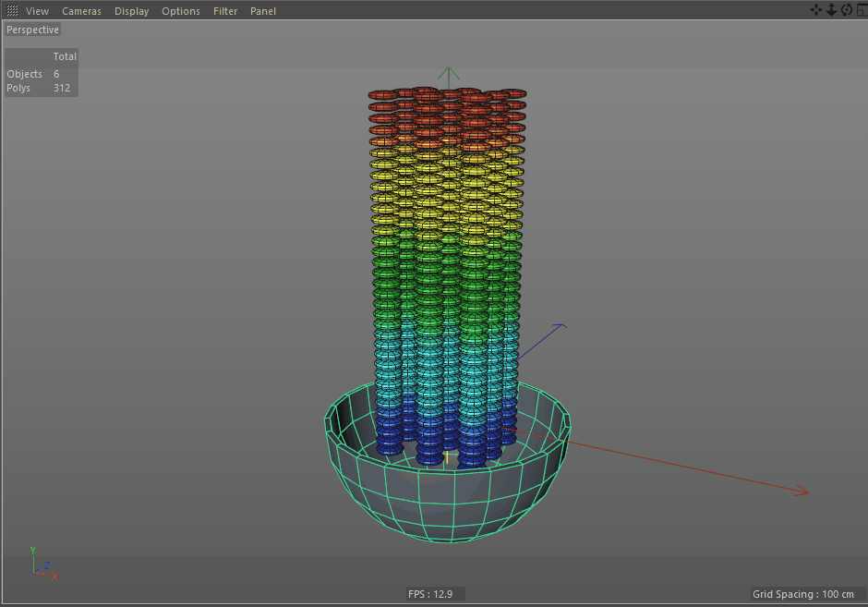Open the View menu
The width and height of the screenshot is (868, 607).
point(37,10)
